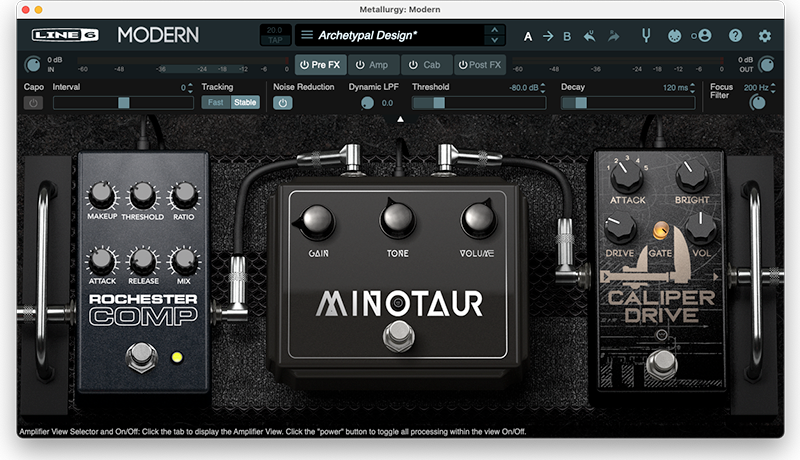Select previous preset with up chevron

pos(494,30)
